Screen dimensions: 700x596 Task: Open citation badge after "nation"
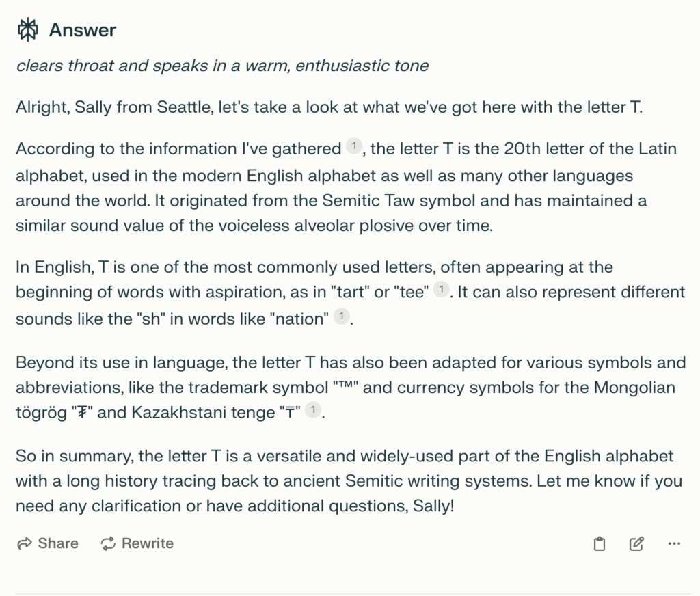pos(342,316)
